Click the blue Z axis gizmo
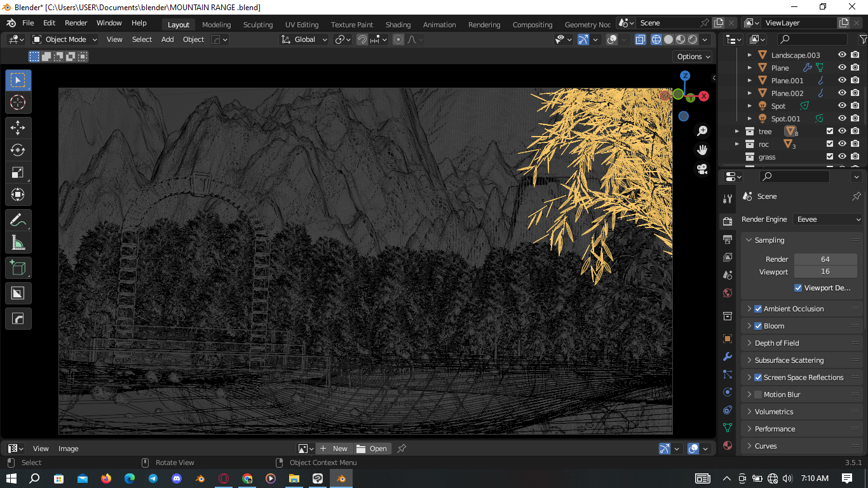 click(x=685, y=76)
